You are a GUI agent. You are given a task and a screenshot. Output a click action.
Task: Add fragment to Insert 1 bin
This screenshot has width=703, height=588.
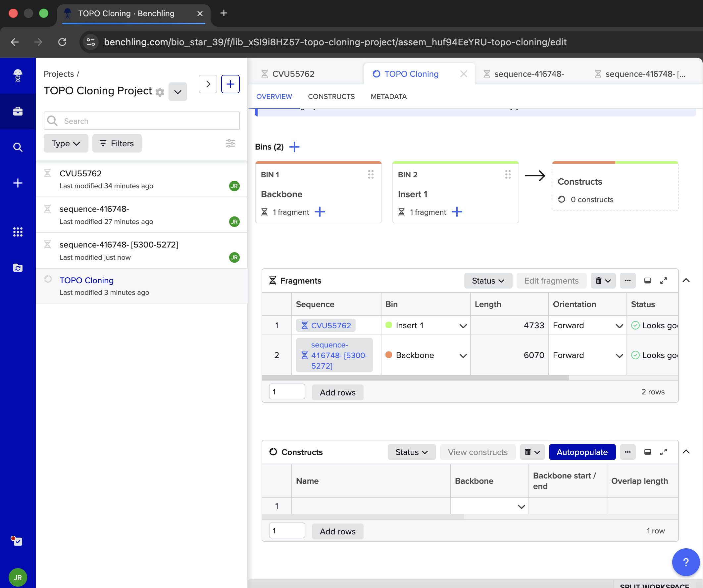coord(457,212)
